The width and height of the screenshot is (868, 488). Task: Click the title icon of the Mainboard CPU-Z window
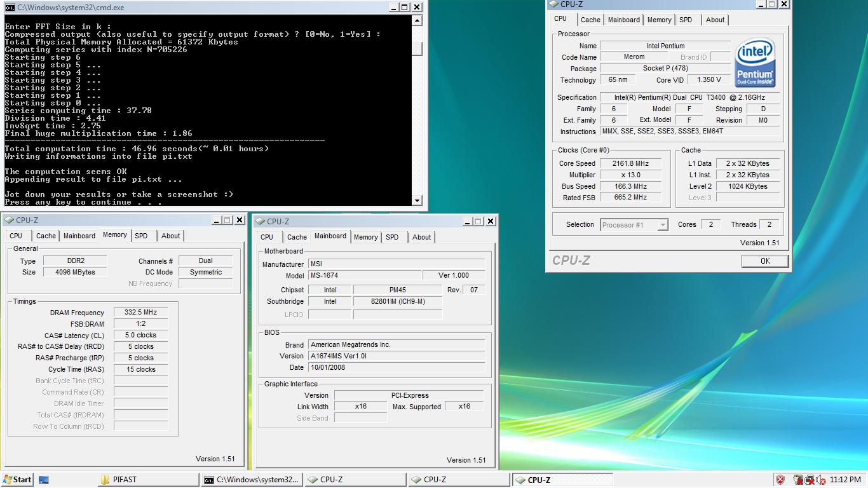pyautogui.click(x=259, y=221)
